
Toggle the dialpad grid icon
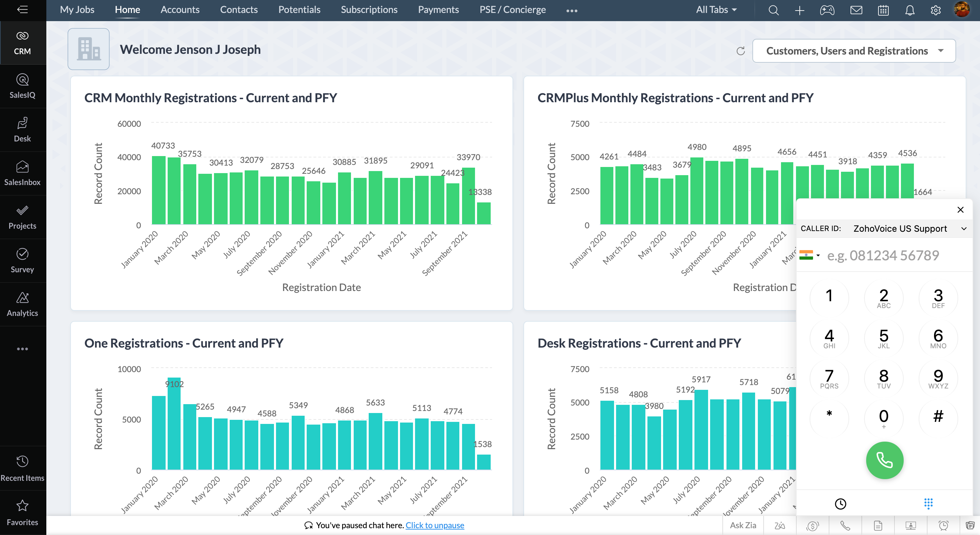point(928,504)
